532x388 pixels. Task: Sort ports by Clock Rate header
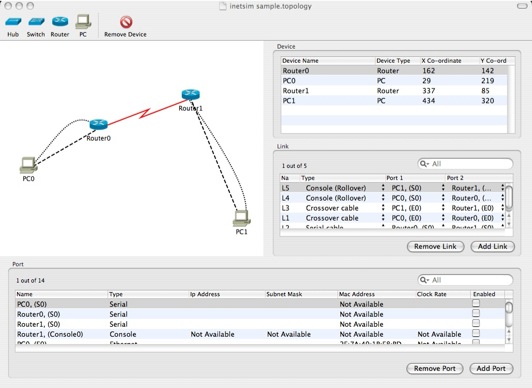click(443, 294)
